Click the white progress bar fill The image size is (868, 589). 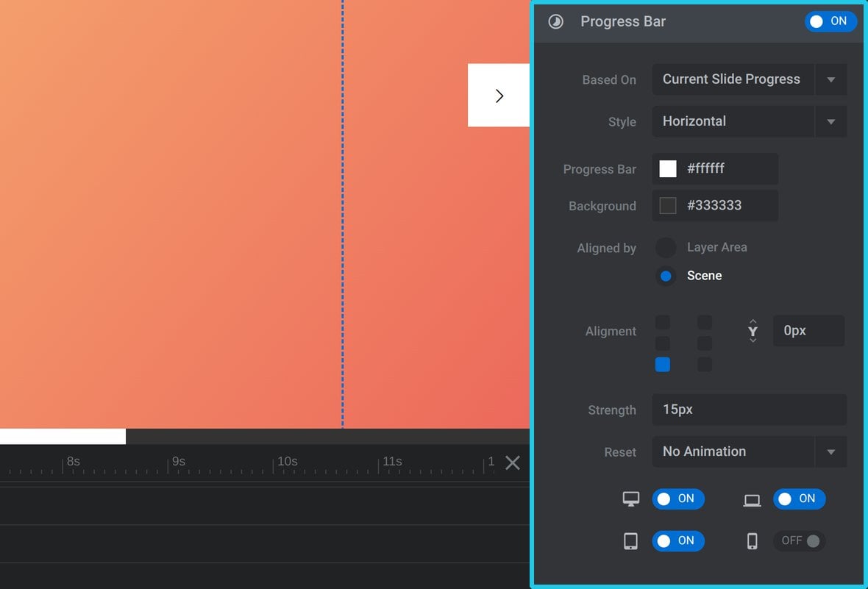click(x=63, y=436)
